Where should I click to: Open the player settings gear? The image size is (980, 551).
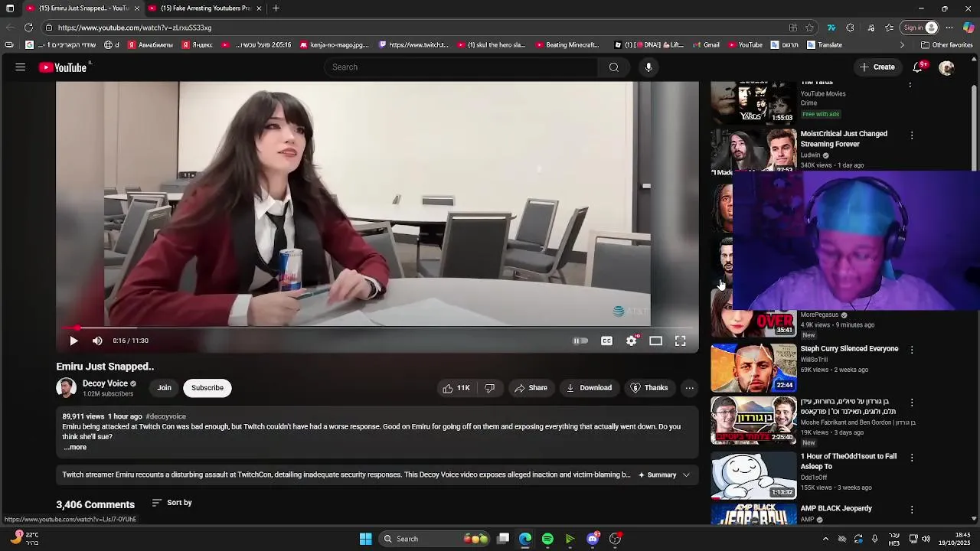[631, 341]
